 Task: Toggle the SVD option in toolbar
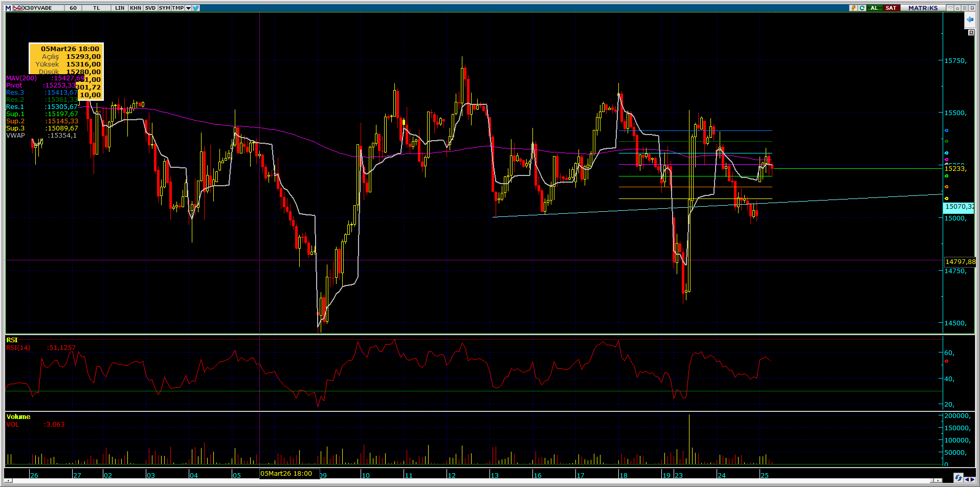(x=150, y=8)
